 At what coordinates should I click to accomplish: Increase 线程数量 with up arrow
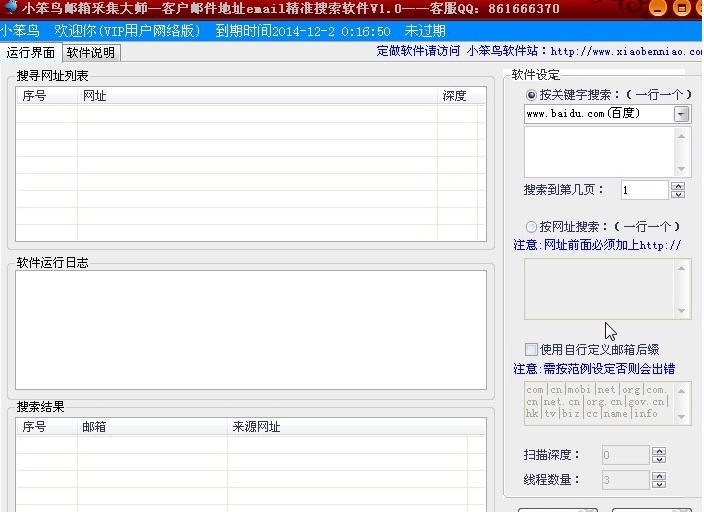[x=659, y=476]
